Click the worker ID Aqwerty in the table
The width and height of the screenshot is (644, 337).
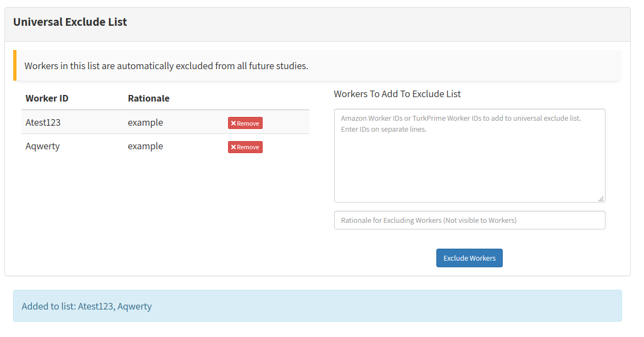[x=42, y=147]
